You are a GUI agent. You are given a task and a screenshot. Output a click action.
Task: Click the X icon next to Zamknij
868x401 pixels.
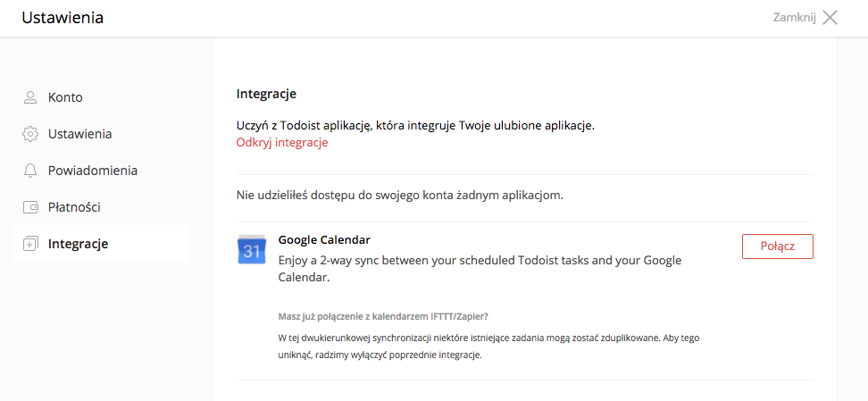[x=830, y=18]
